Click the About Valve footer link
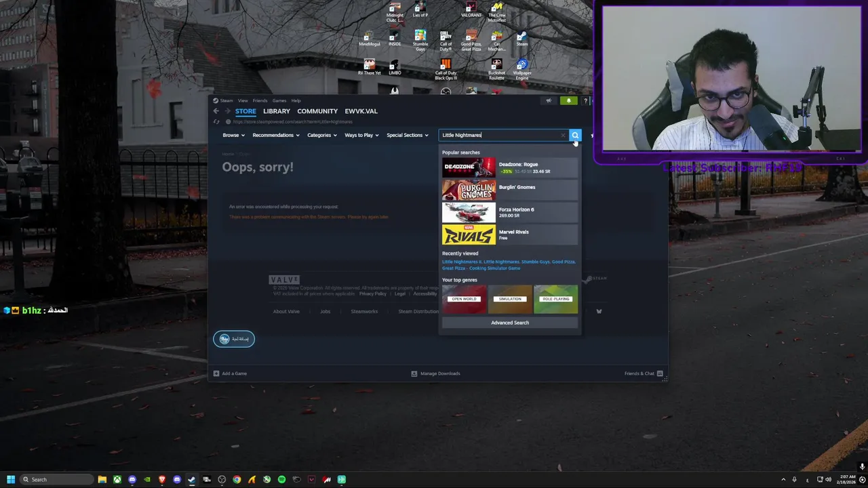 pos(286,312)
